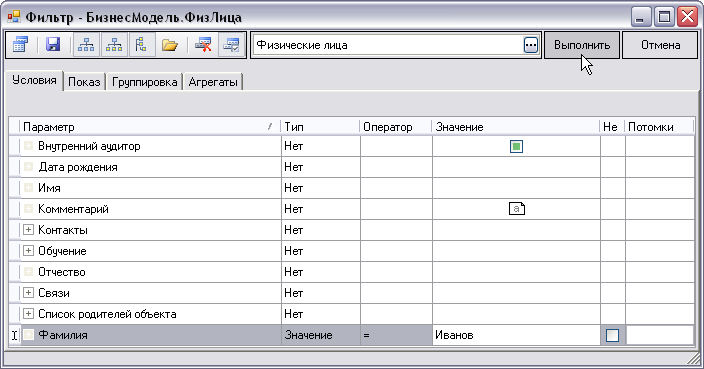Click the Тип column header
The image size is (704, 369).
320,127
